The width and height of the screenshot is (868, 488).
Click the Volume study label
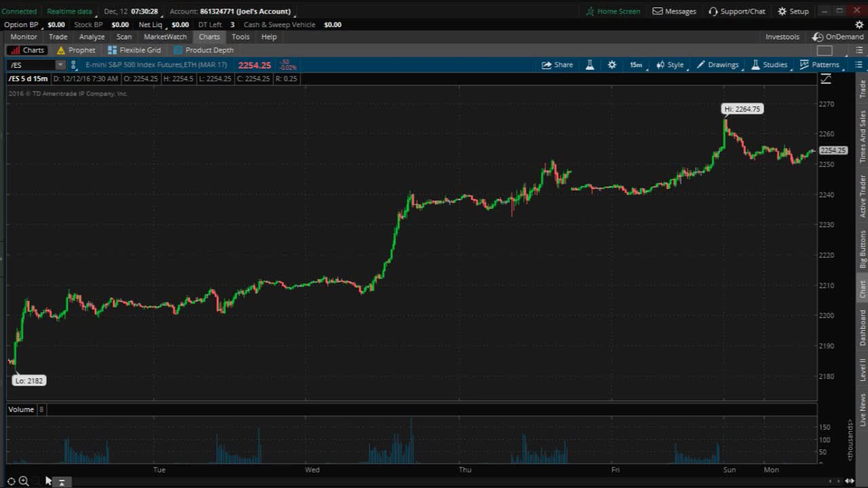coord(21,409)
